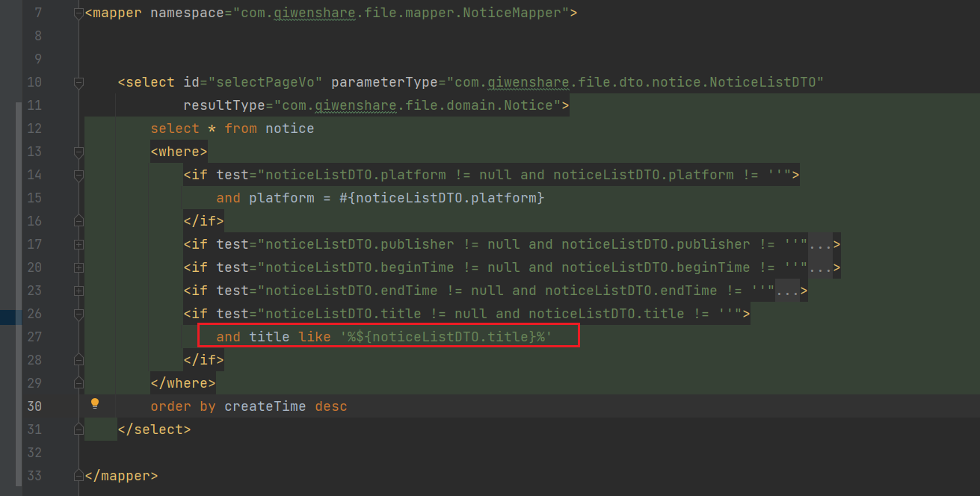Click line number 30 in the gutter
The width and height of the screenshot is (980, 496).
34,406
